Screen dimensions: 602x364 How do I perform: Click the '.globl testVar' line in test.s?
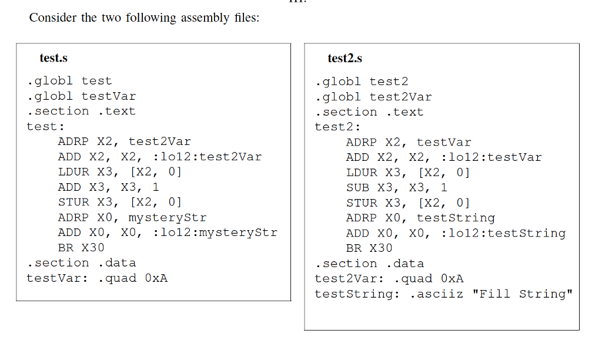(81, 96)
